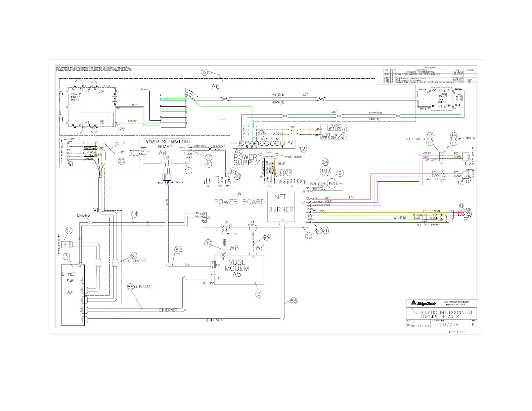Select the W1-P11 BROWN label
The image size is (532, 411).
(x=428, y=225)
